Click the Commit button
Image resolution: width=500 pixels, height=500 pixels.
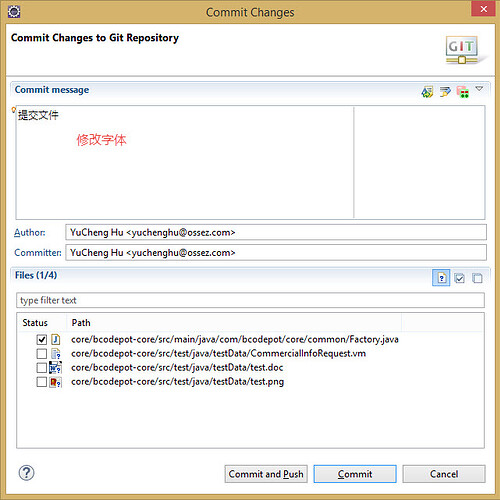click(x=355, y=474)
